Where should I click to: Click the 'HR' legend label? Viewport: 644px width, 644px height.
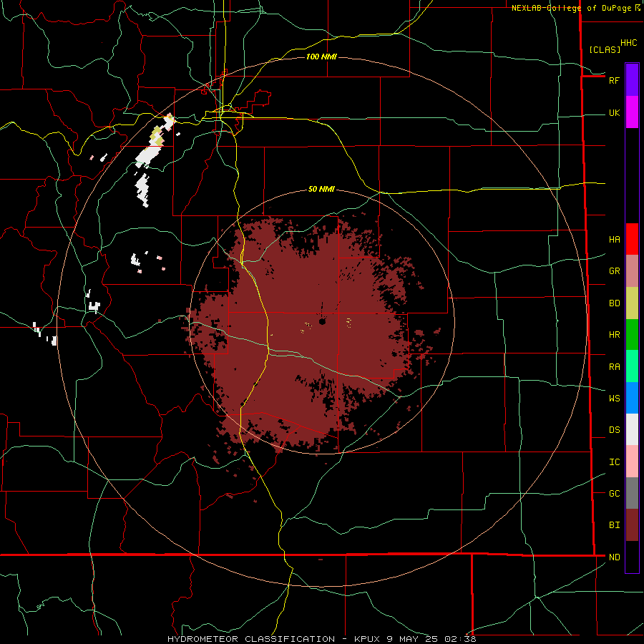point(614,335)
